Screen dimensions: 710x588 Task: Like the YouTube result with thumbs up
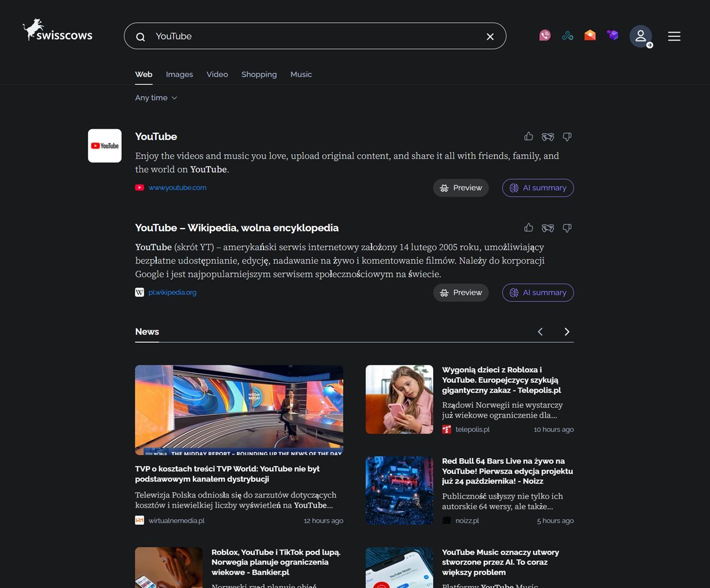529,136
